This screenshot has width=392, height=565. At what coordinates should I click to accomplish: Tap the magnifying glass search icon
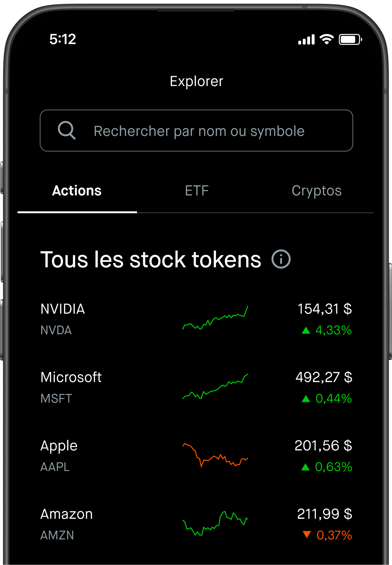(67, 130)
